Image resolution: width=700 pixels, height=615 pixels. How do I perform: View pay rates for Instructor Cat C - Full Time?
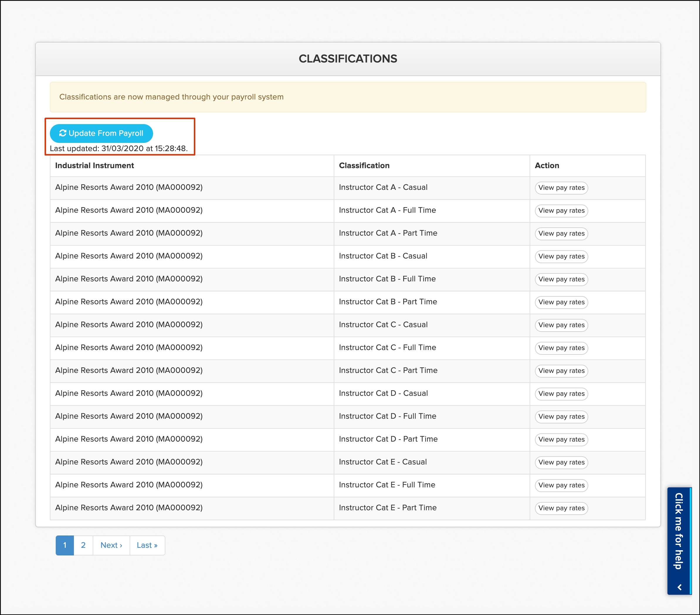pyautogui.click(x=561, y=348)
